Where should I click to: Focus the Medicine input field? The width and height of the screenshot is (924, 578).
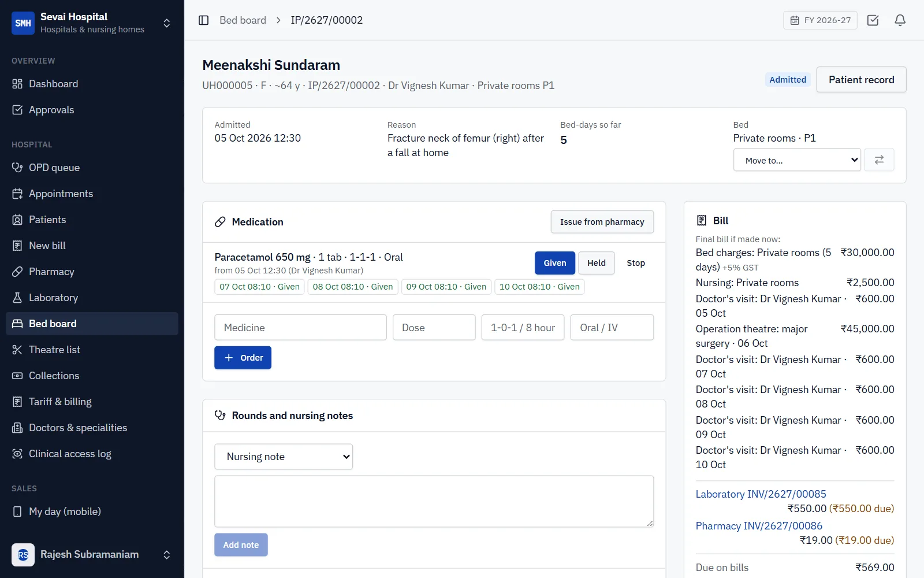(x=300, y=328)
